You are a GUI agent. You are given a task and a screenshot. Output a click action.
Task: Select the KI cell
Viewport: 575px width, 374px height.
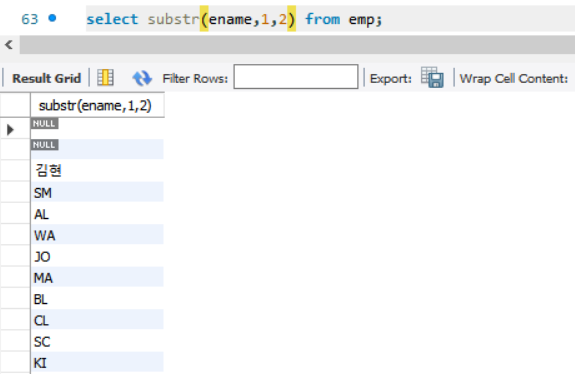[x=97, y=362]
